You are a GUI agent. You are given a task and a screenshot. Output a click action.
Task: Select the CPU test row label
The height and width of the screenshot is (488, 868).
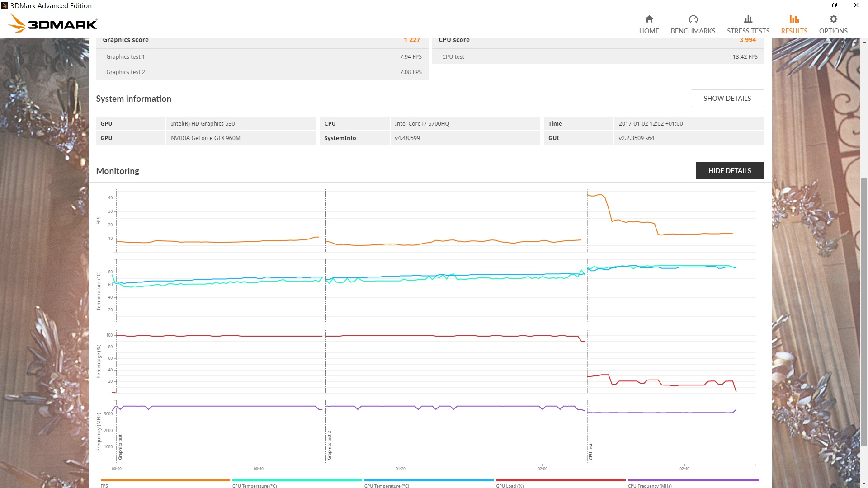pos(453,57)
